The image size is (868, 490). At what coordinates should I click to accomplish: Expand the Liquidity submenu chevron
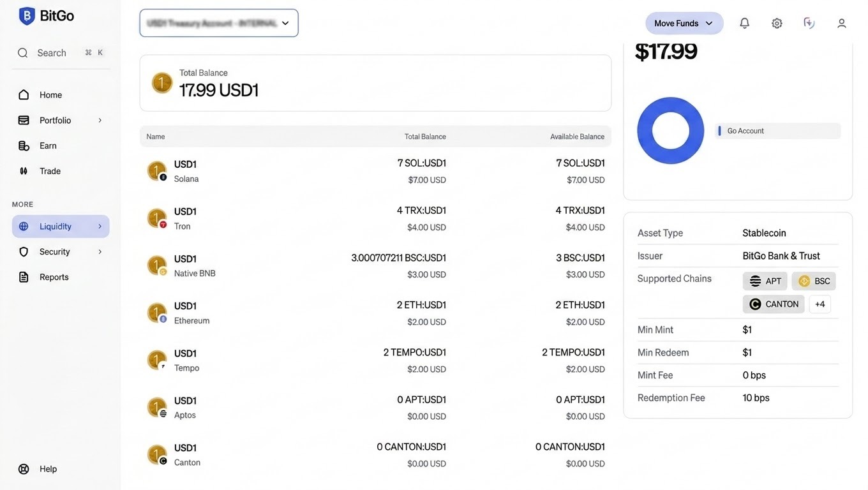tap(100, 226)
